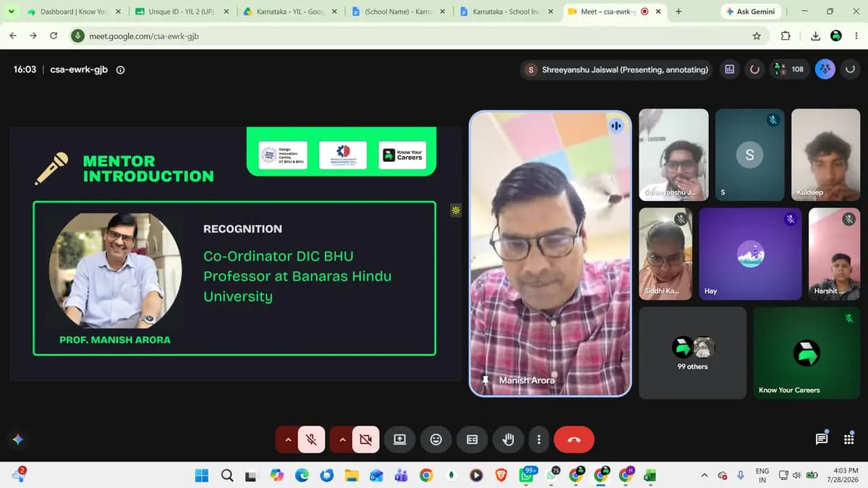Open the 99 others participants tile
This screenshot has width=868, height=488.
coord(692,353)
